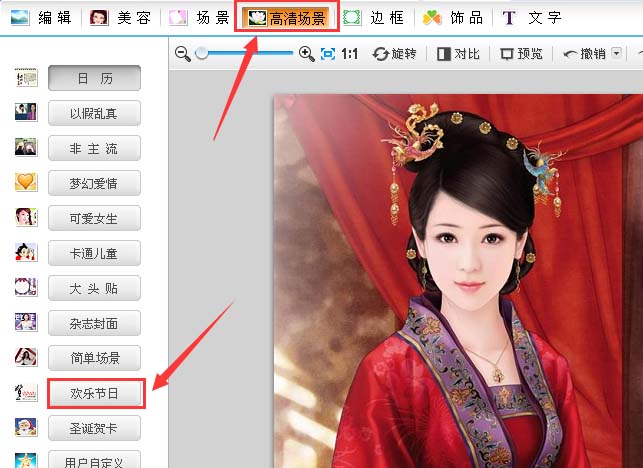Click the heart icon beside 梦幻爱情
643x468 pixels.
26,182
